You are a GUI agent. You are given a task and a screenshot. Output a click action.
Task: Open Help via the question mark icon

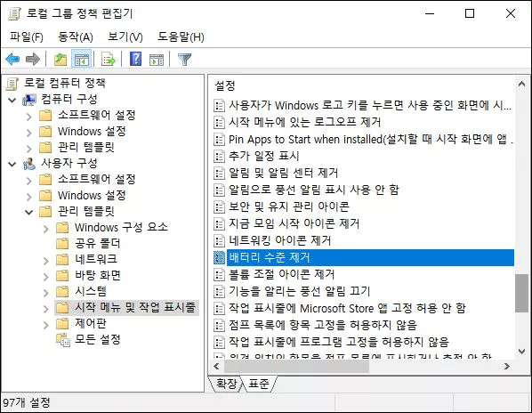(x=136, y=59)
